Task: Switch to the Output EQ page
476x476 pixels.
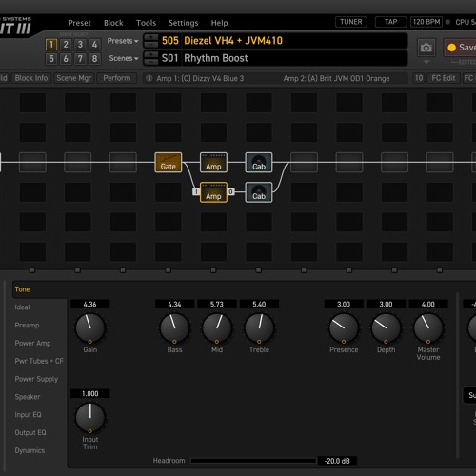Action: pos(30,433)
